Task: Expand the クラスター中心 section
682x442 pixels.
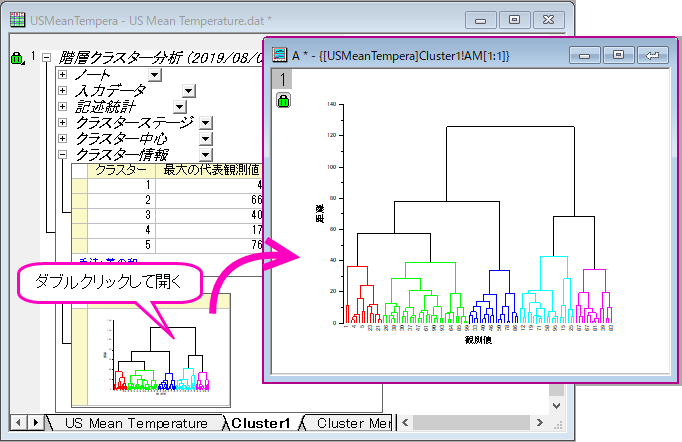Action: point(63,138)
